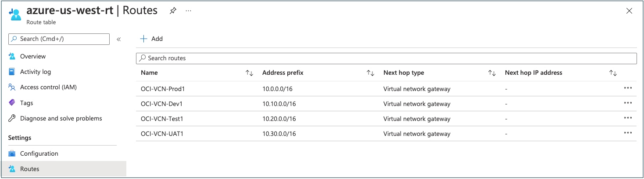Open the Tags page

[x=26, y=103]
